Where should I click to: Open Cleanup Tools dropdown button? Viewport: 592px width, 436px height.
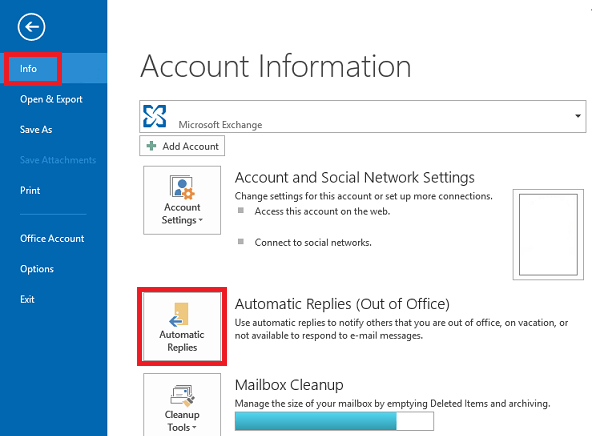182,405
